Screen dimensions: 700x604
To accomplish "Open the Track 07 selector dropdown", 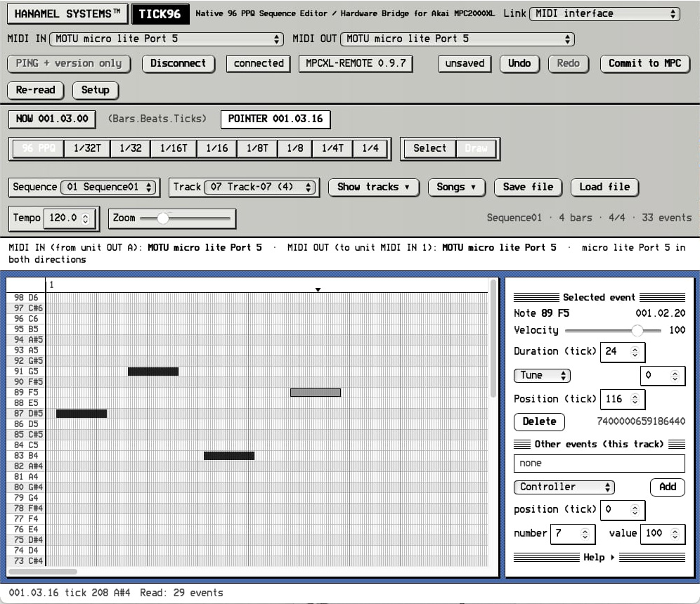I will [x=259, y=187].
